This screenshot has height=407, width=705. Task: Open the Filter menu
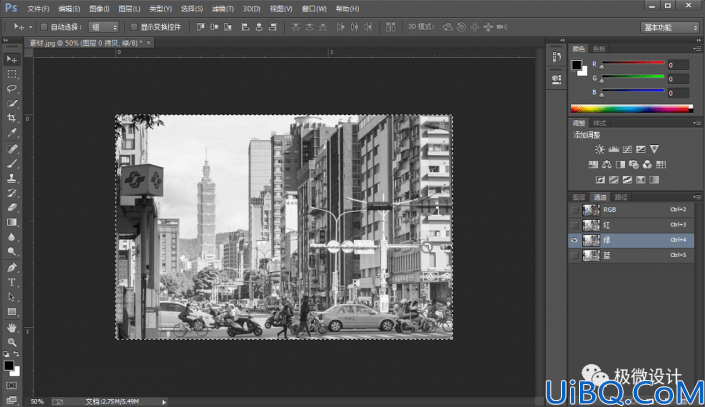pyautogui.click(x=223, y=9)
